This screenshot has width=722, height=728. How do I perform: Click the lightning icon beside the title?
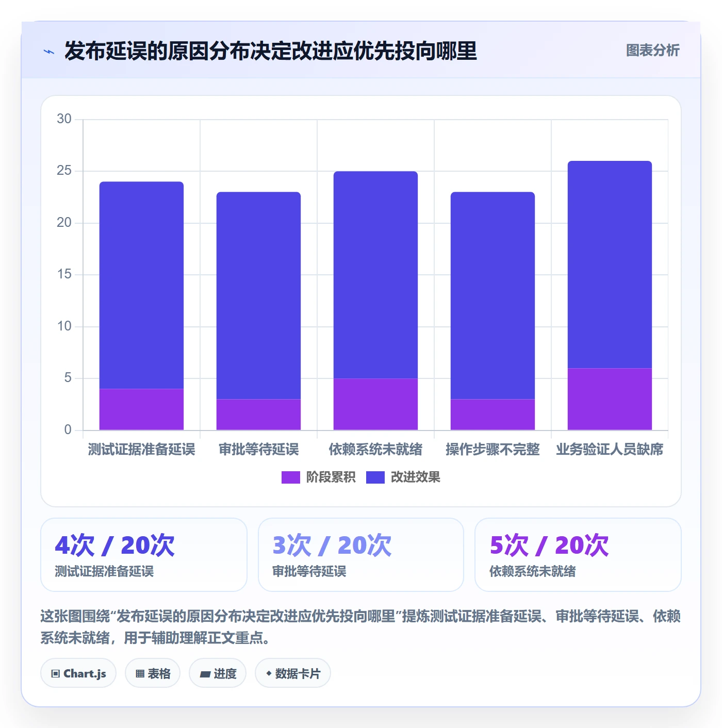49,51
